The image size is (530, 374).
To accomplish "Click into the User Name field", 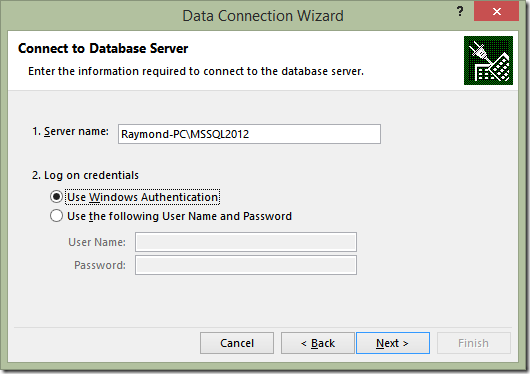I will coord(246,242).
